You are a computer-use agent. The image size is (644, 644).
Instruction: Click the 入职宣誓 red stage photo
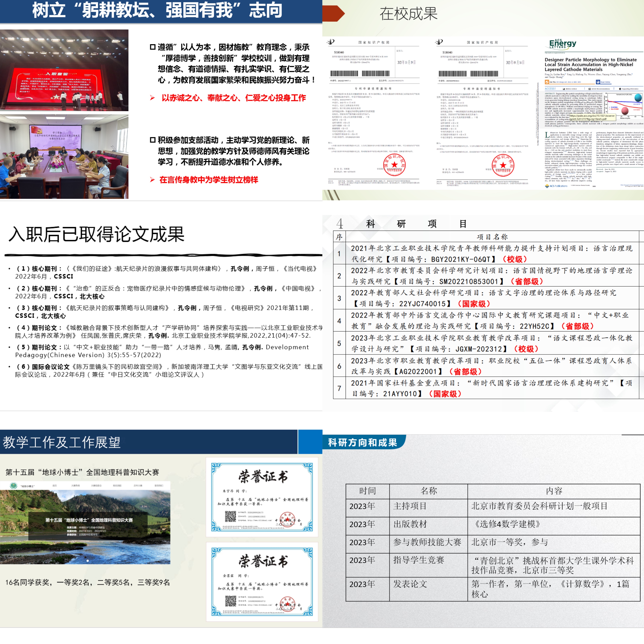(64, 70)
